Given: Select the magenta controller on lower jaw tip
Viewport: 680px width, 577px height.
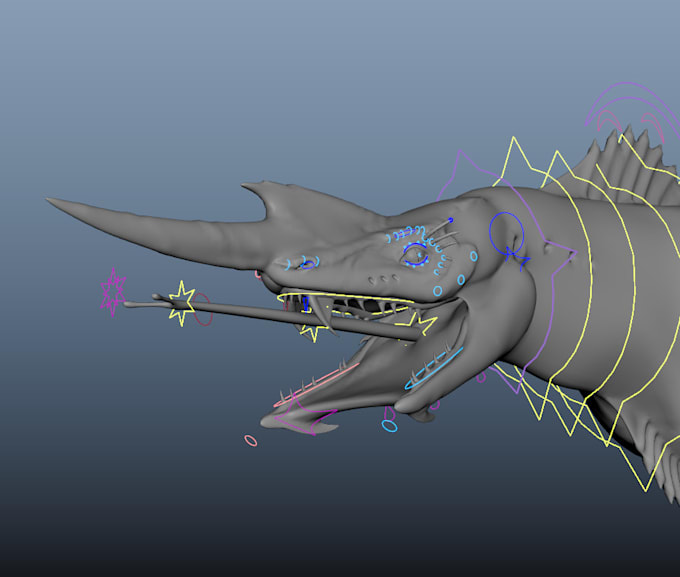Looking at the screenshot, I should 306,414.
